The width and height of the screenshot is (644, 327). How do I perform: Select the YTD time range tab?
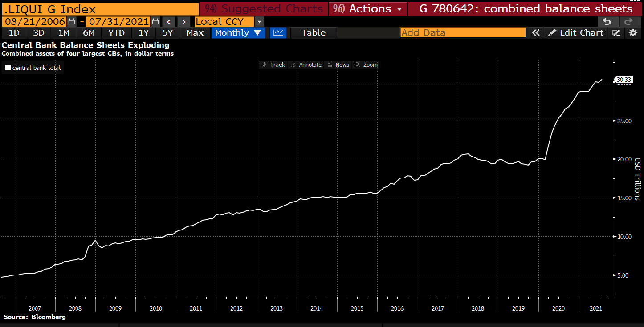(x=116, y=32)
